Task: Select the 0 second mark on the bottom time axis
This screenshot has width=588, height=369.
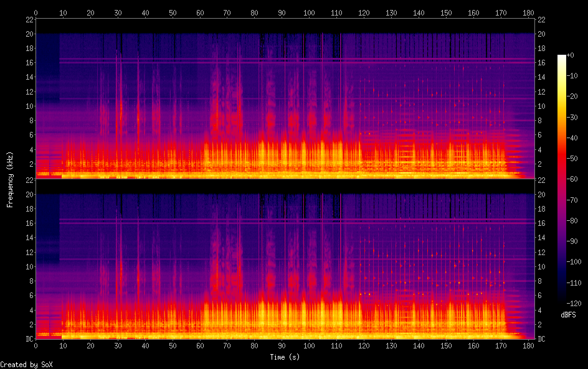Action: 36,345
